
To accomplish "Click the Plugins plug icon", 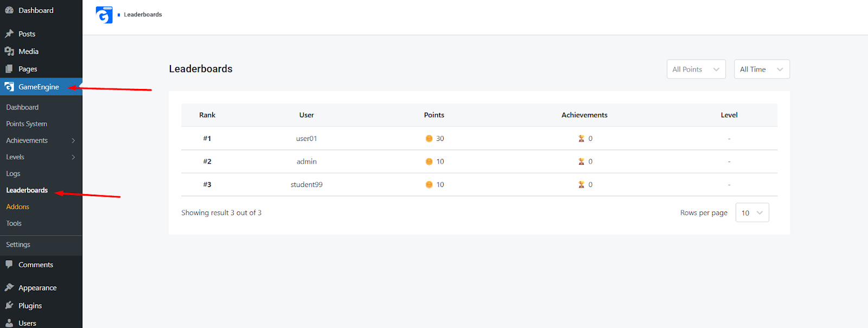I will tap(9, 305).
